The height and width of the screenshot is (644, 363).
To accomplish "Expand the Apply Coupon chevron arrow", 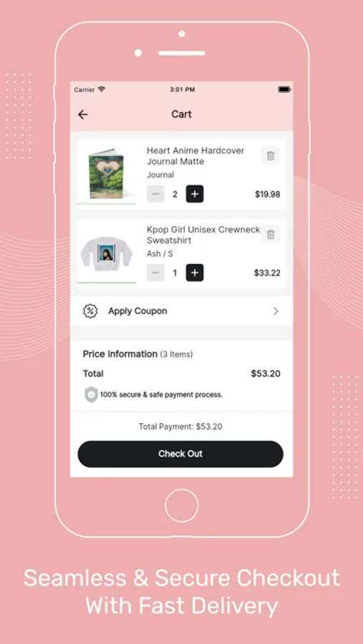I will click(x=276, y=311).
